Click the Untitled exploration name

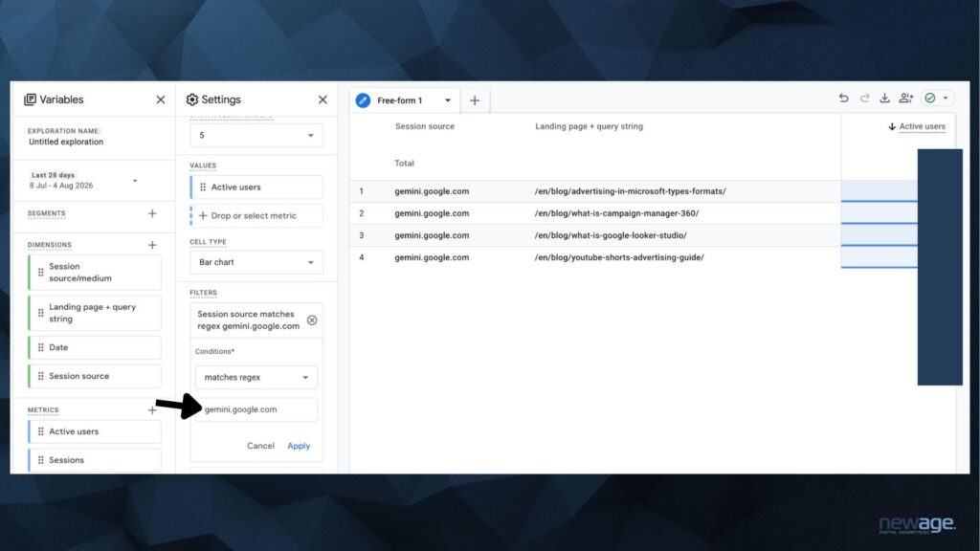66,142
